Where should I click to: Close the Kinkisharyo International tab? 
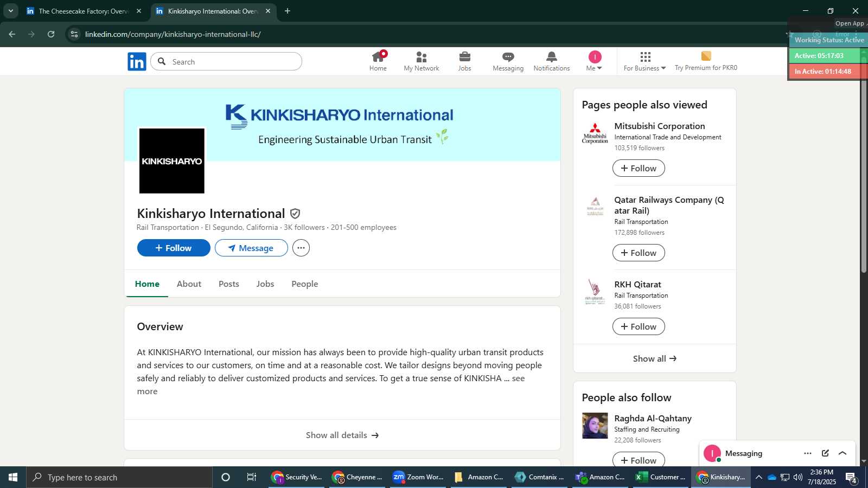[x=268, y=11]
